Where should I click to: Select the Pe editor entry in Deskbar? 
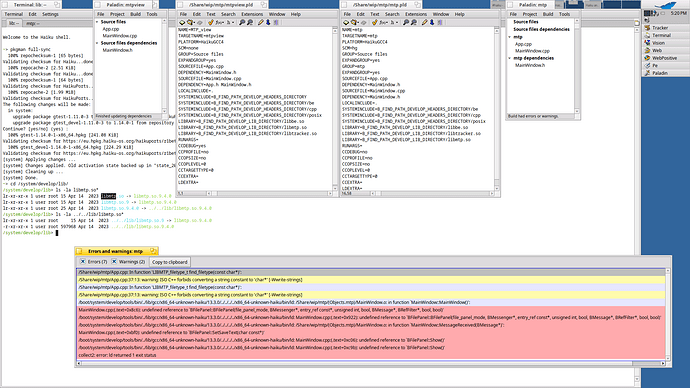(x=655, y=66)
